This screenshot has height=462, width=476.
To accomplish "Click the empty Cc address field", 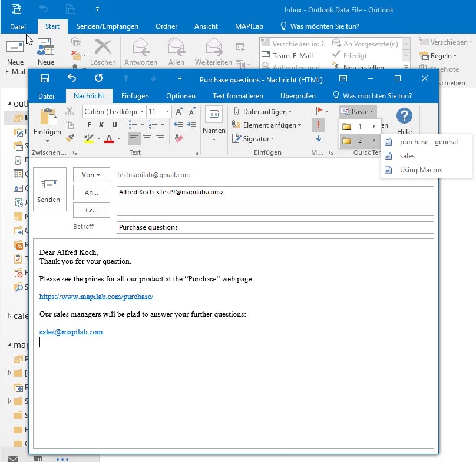I will point(275,210).
